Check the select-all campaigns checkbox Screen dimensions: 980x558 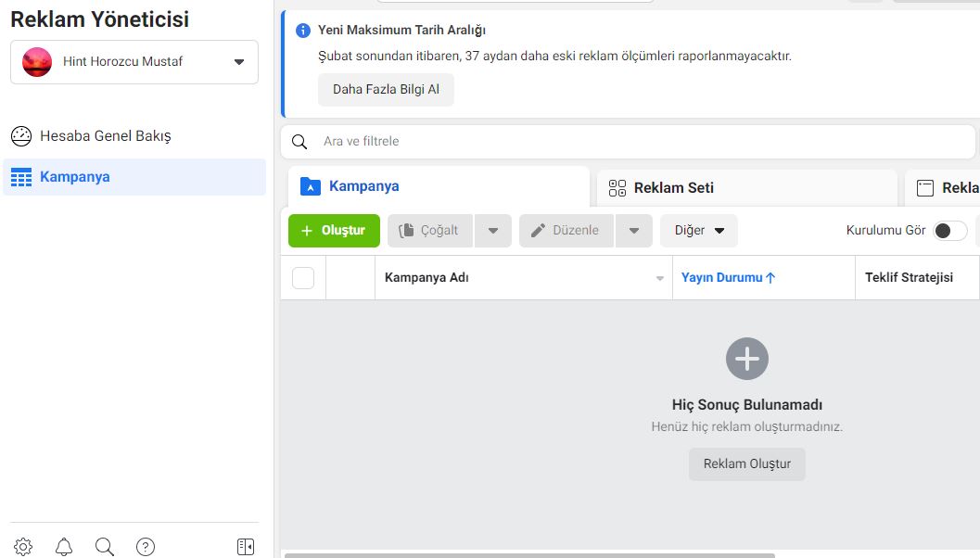[303, 278]
